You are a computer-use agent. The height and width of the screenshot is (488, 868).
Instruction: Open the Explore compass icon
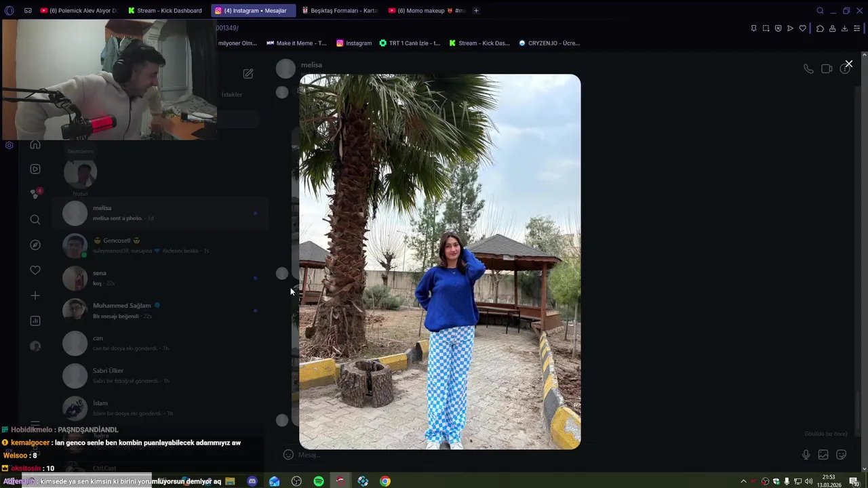click(35, 245)
